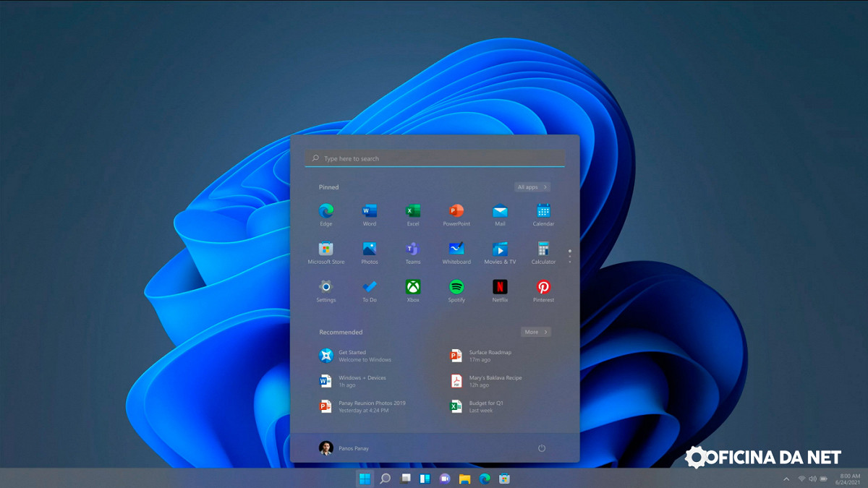Open the Netflix app icon
Image resolution: width=868 pixels, height=488 pixels.
(x=500, y=287)
